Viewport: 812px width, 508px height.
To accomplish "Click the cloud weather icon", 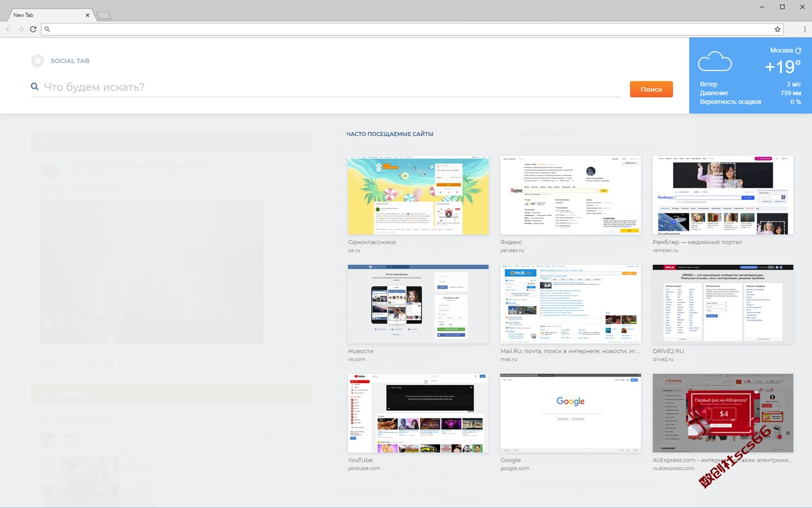I will tap(715, 62).
